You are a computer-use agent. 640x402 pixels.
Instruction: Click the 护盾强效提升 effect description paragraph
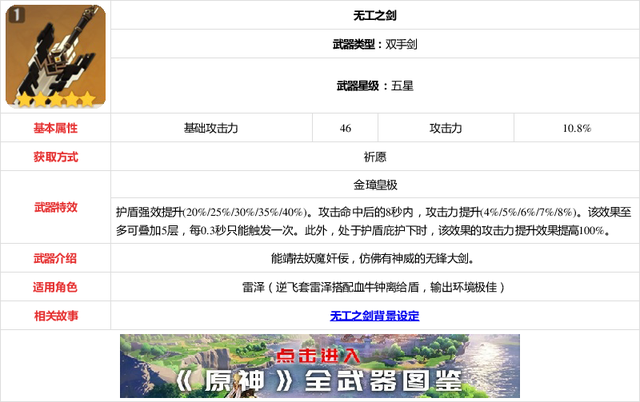click(373, 221)
